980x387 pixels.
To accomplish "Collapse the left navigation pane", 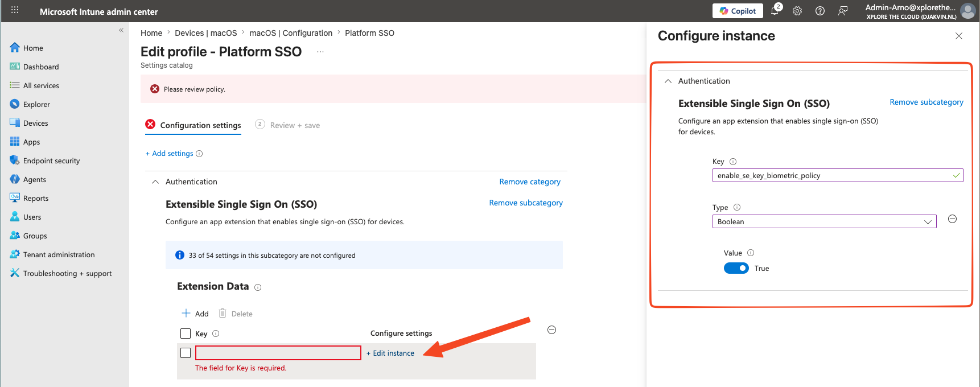I will click(121, 30).
